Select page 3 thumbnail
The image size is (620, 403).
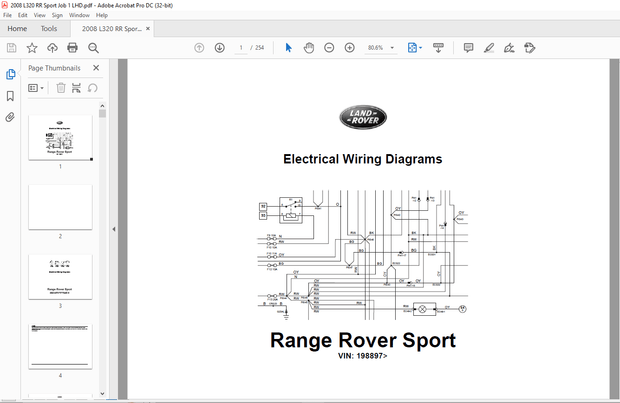coord(60,276)
